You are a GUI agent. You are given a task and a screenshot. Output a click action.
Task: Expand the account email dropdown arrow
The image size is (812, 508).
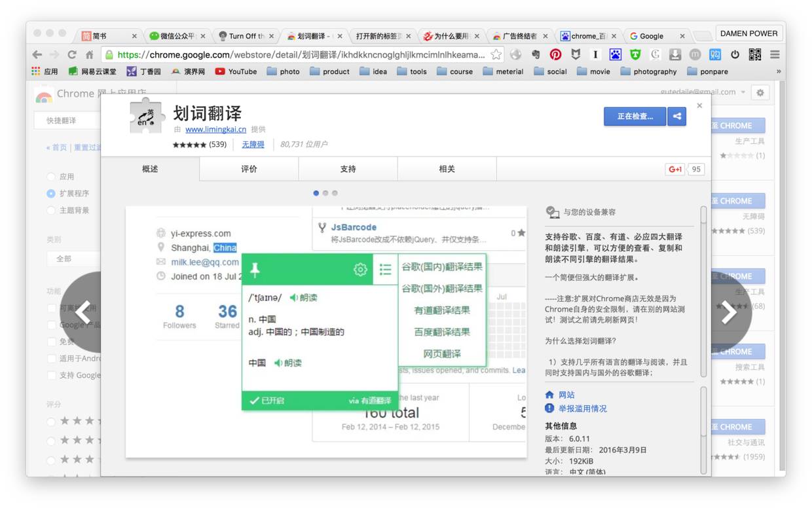click(x=743, y=93)
